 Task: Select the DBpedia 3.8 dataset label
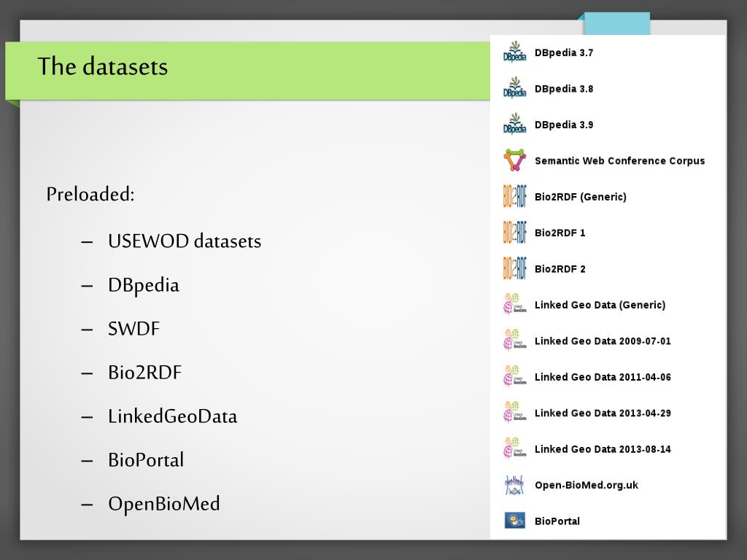[x=564, y=89]
